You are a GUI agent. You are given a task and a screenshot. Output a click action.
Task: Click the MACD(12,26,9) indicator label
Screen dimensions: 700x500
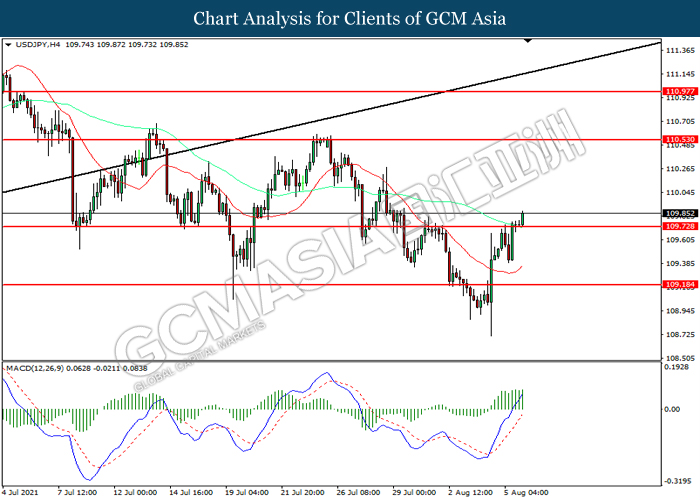(x=35, y=368)
